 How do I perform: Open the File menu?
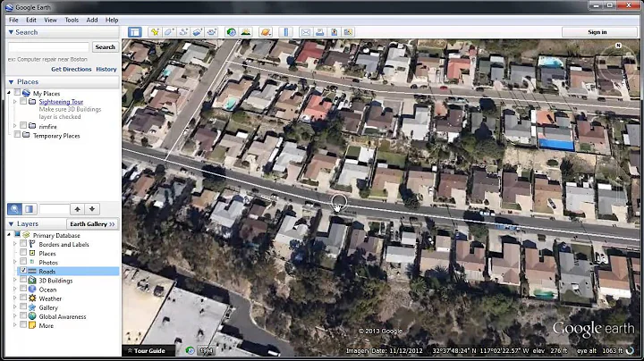[x=13, y=20]
